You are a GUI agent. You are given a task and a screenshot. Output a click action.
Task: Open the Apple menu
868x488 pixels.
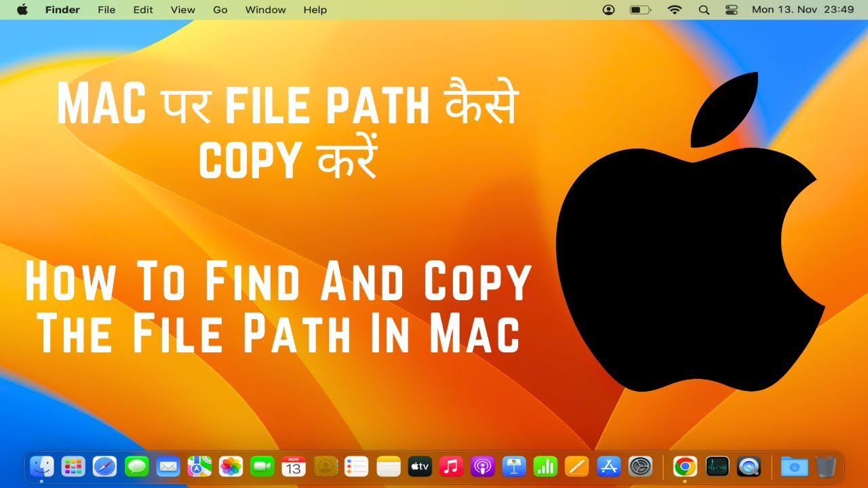pos(22,9)
